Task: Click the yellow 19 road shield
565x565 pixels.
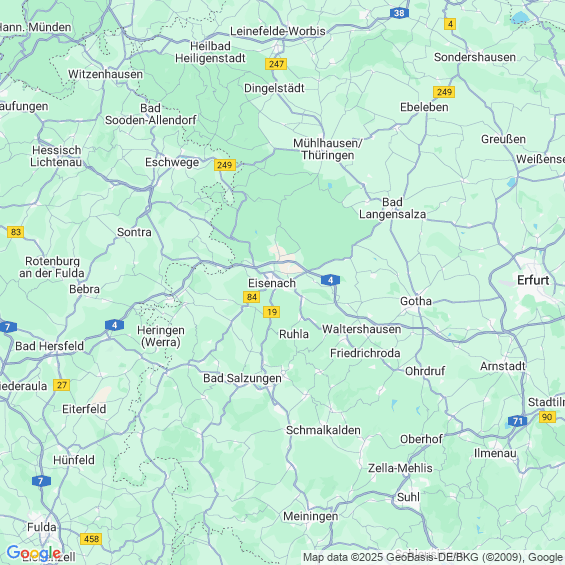Action: pos(271,312)
